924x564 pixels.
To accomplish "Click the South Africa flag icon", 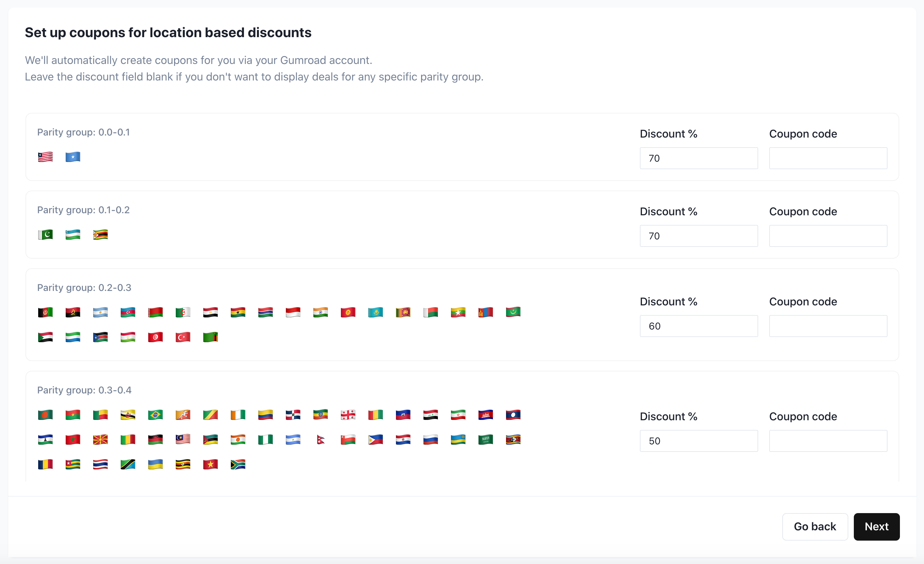I will (238, 464).
